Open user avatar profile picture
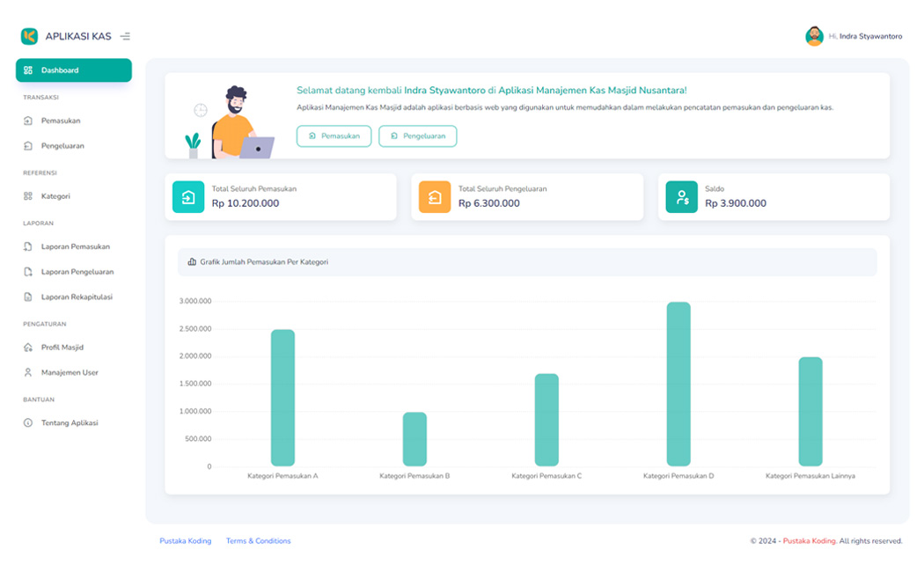Screen dimensions: 924x572 point(814,36)
